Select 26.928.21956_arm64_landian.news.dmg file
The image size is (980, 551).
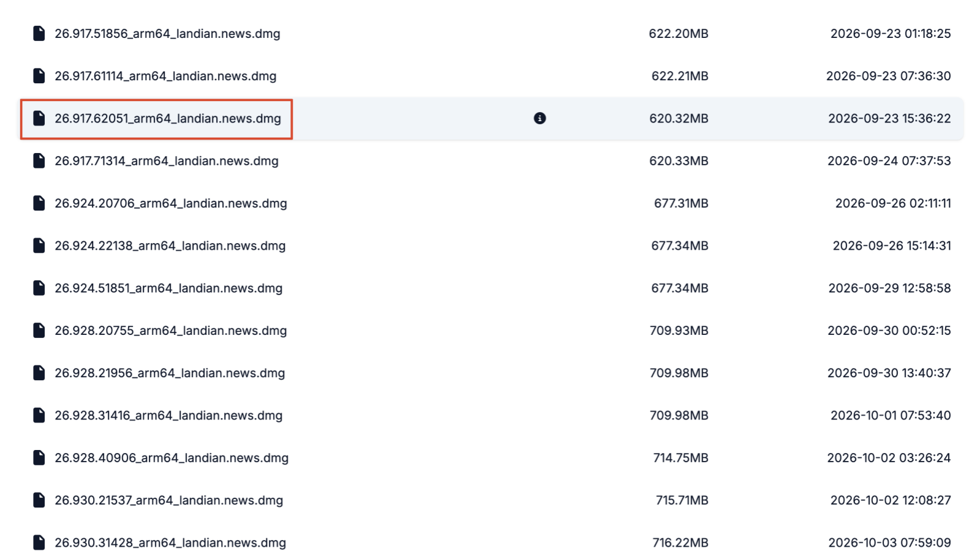click(170, 373)
